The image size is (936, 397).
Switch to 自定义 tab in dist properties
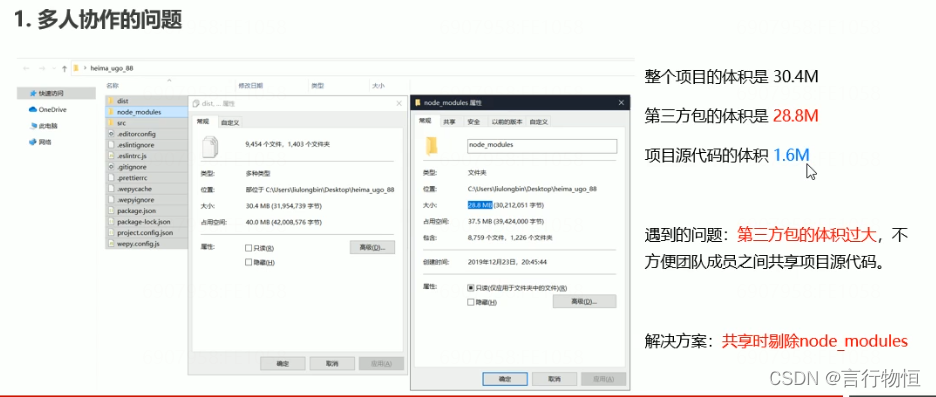coord(230,122)
